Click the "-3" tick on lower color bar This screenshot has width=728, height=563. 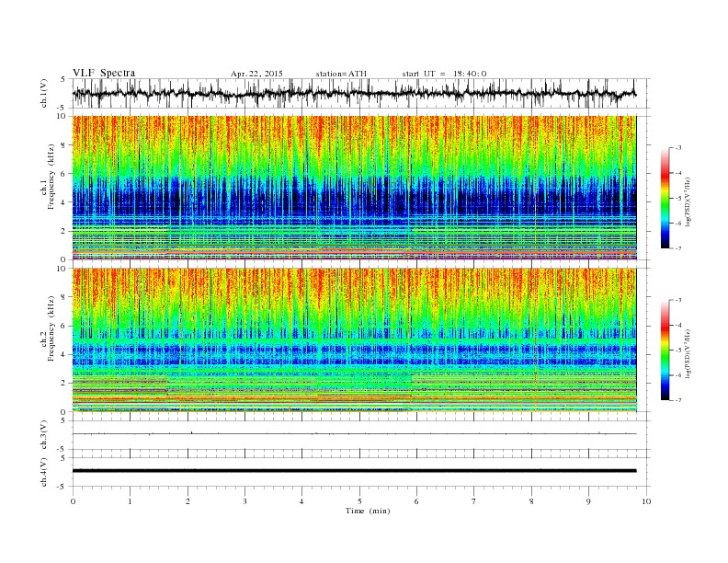(x=677, y=300)
